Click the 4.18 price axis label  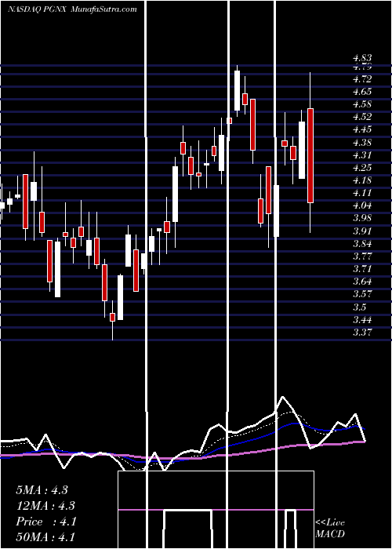coord(362,180)
